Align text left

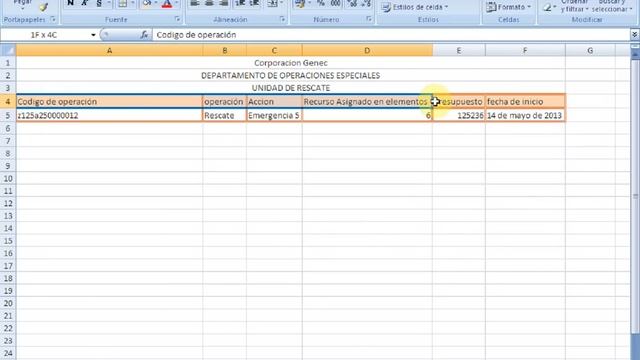tap(195, 4)
